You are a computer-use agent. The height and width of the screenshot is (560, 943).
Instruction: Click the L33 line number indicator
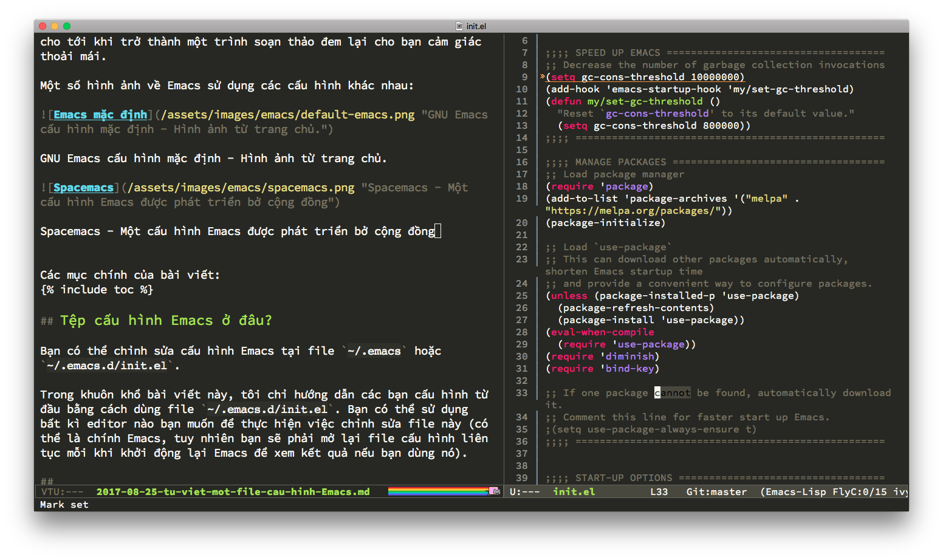tap(659, 492)
